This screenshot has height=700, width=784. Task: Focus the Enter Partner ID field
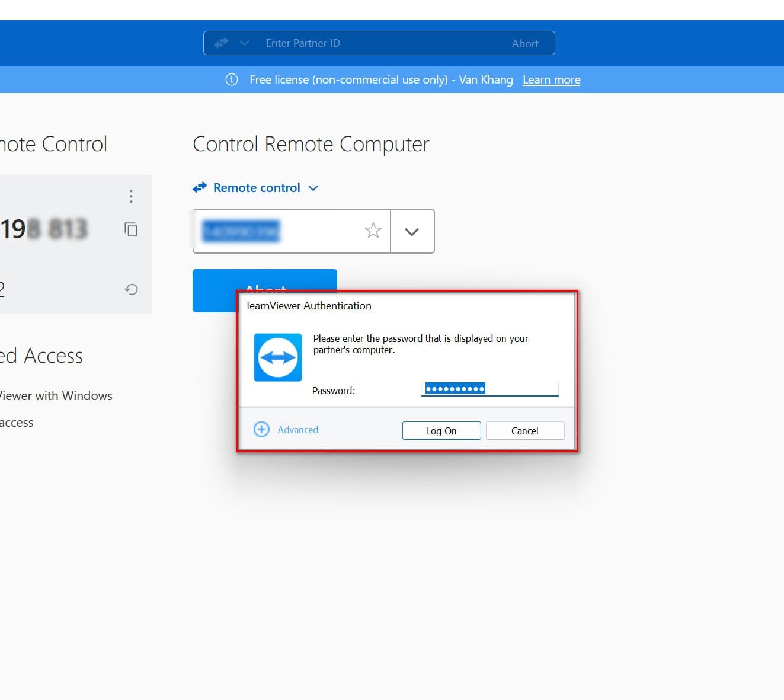pyautogui.click(x=379, y=43)
